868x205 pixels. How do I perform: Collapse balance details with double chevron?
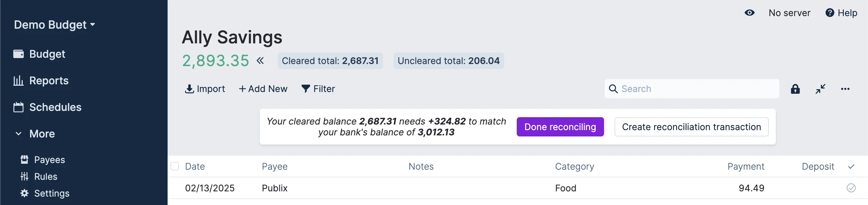pos(260,61)
